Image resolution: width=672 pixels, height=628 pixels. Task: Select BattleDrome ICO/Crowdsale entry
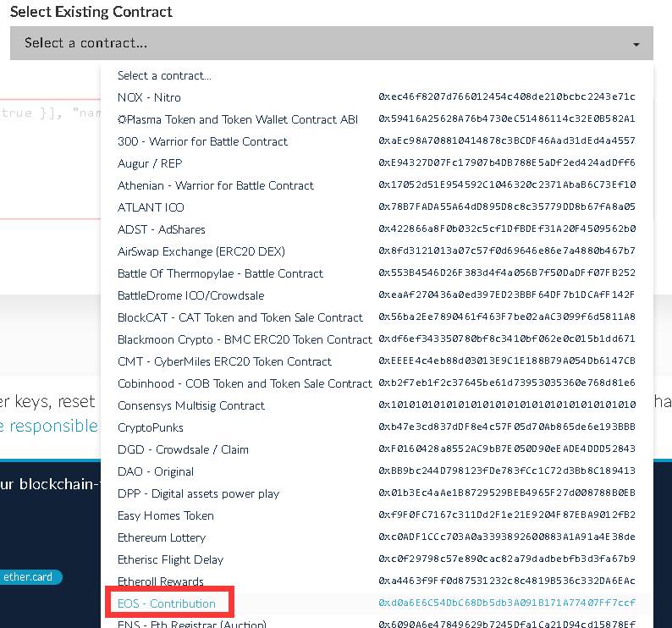(377, 295)
